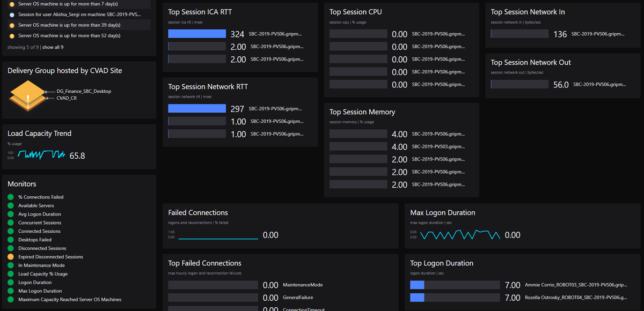Click status dot for Concurrent Sessions monitor

click(10, 223)
